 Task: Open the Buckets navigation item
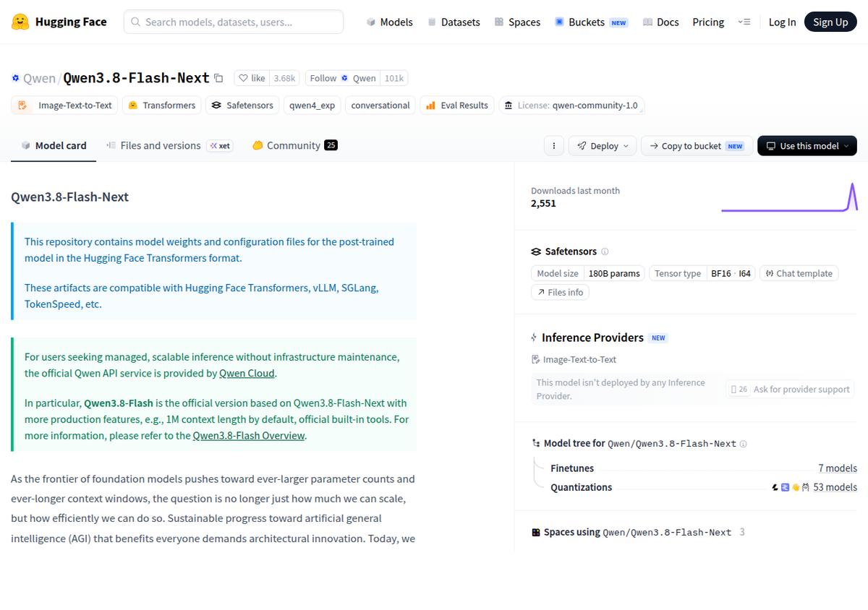tap(591, 22)
